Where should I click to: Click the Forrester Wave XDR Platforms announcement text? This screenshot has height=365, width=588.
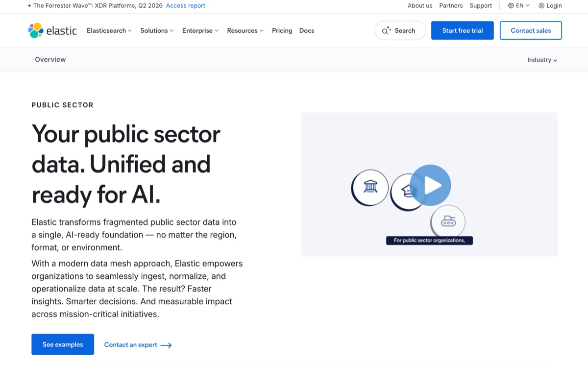tap(98, 6)
